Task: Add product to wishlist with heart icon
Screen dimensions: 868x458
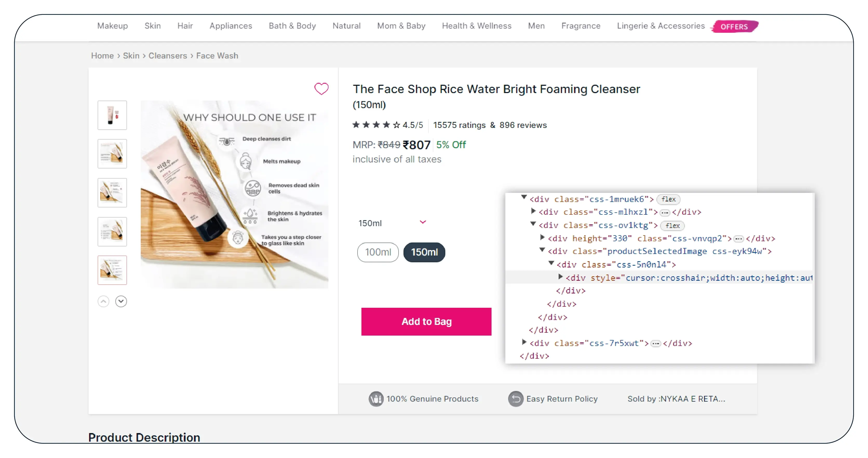Action: 321,89
